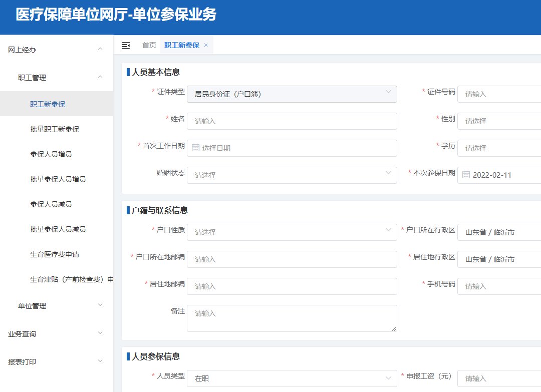This screenshot has width=541, height=392.
Task: Click the 姓名 input field
Action: 292,121
